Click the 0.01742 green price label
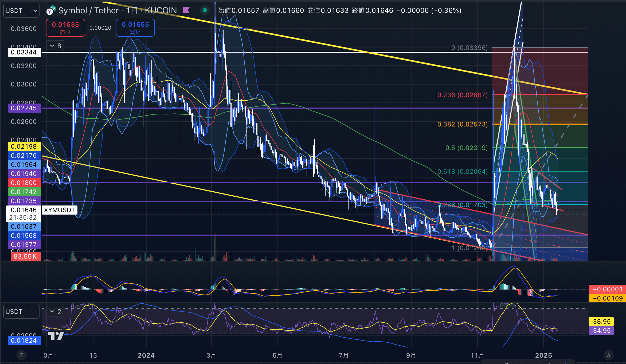626x364 pixels. pyautogui.click(x=25, y=192)
